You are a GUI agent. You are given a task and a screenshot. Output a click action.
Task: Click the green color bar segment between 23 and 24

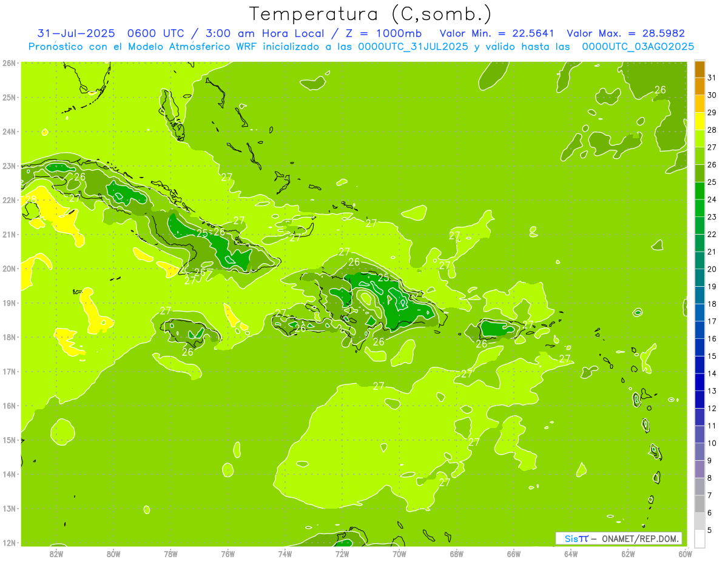[699, 208]
